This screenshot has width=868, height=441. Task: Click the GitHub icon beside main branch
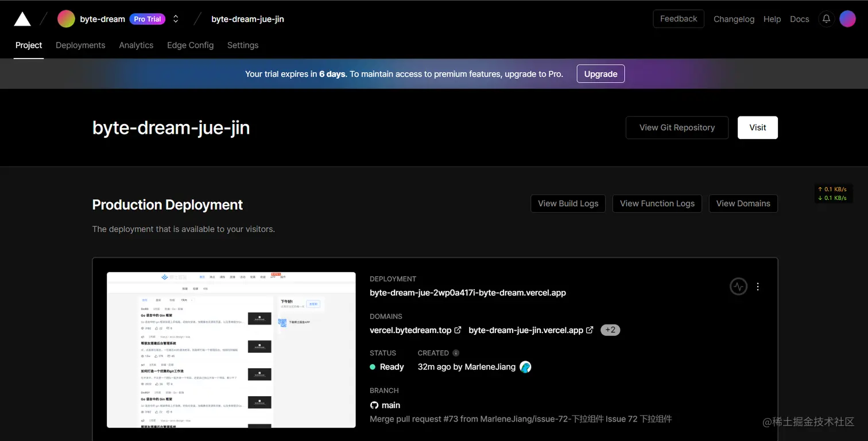374,405
